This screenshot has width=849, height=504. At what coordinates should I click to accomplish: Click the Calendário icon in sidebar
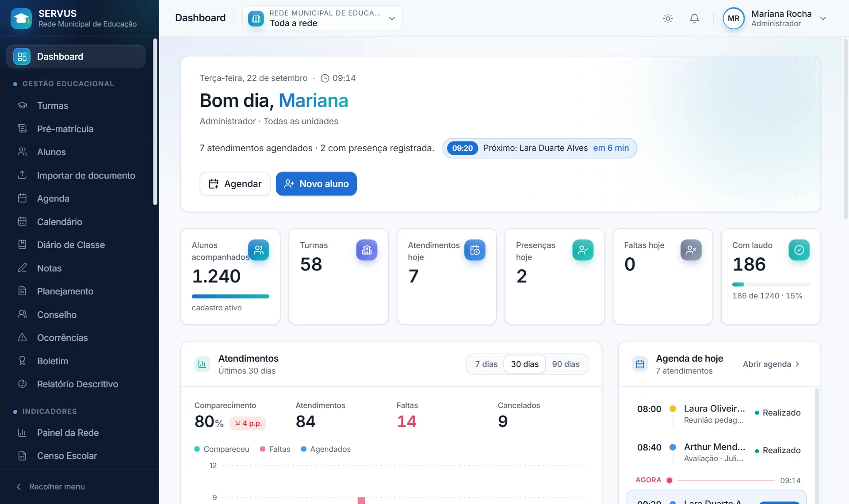tap(22, 221)
